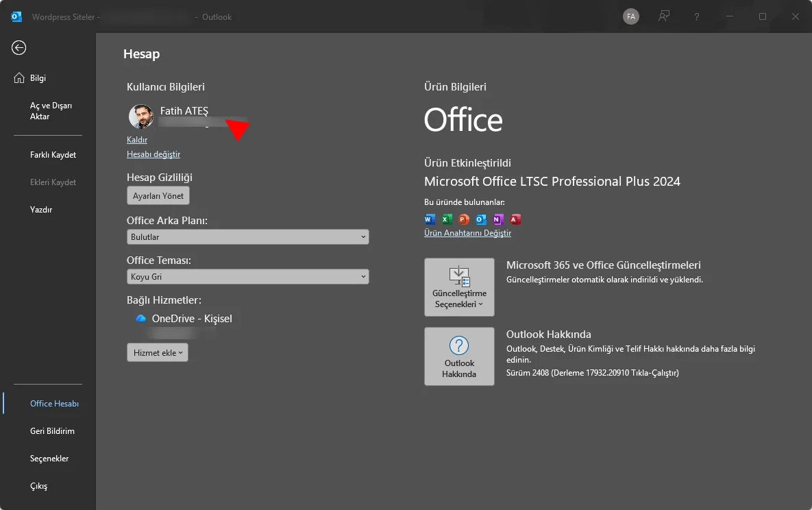Click the Excel app icon
Viewport: 812px width, 510px height.
(x=446, y=219)
